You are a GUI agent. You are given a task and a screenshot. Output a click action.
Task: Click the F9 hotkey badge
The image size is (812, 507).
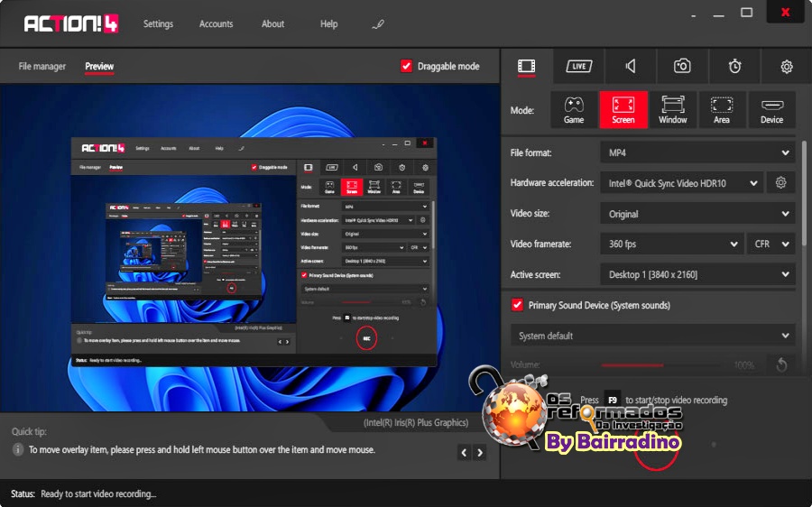pyautogui.click(x=613, y=400)
